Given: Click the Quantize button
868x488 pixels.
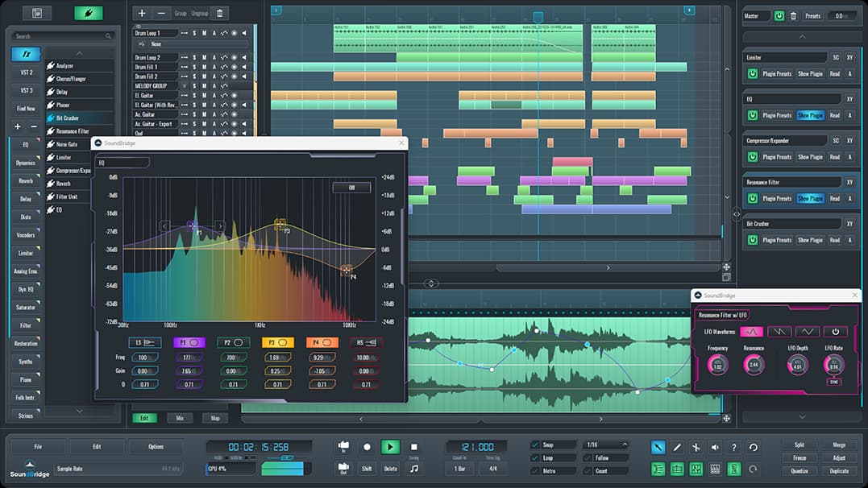Looking at the screenshot, I should 799,470.
